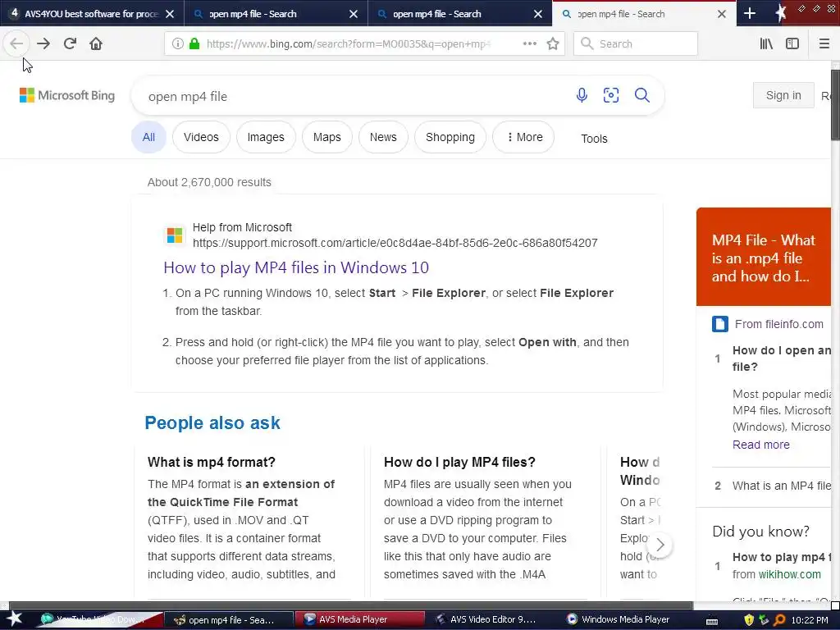Show next People also ask card with chevron
This screenshot has height=630, width=840.
coord(660,545)
